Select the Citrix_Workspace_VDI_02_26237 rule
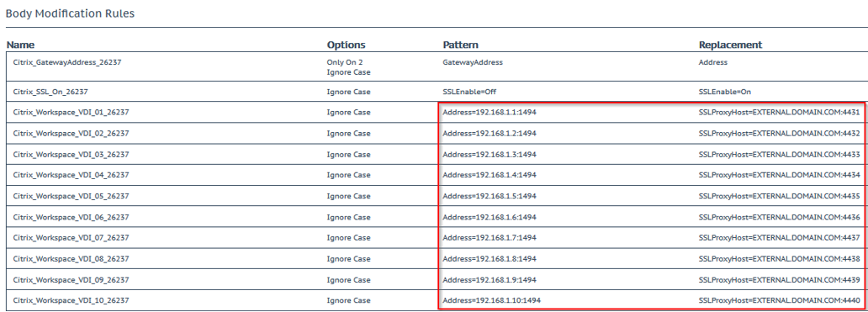868x312 pixels. 71,134
